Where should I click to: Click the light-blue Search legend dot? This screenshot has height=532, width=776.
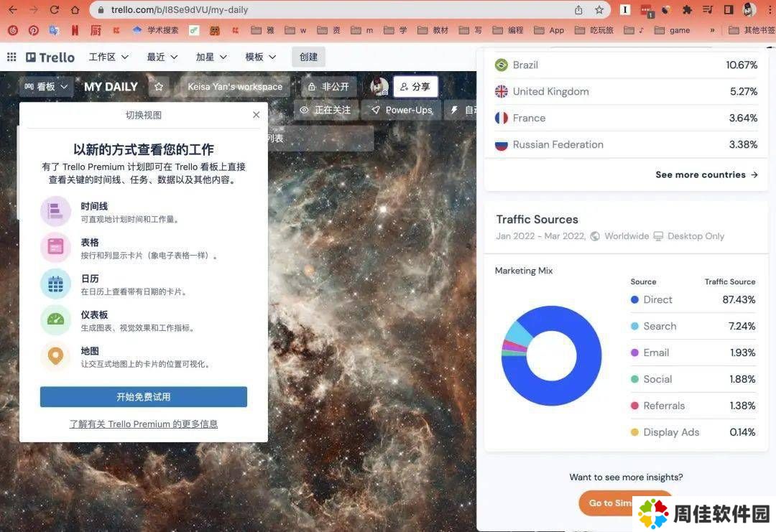click(x=634, y=327)
